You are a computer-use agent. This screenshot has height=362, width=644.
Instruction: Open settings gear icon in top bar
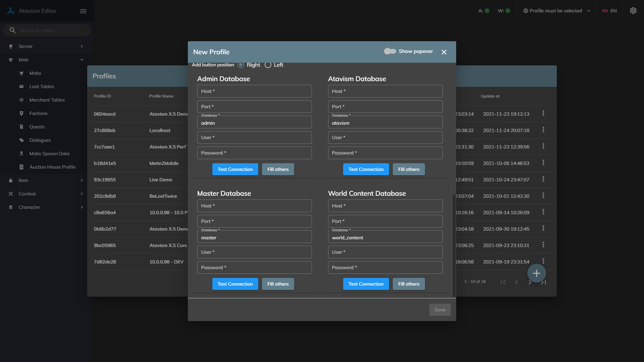tap(633, 11)
